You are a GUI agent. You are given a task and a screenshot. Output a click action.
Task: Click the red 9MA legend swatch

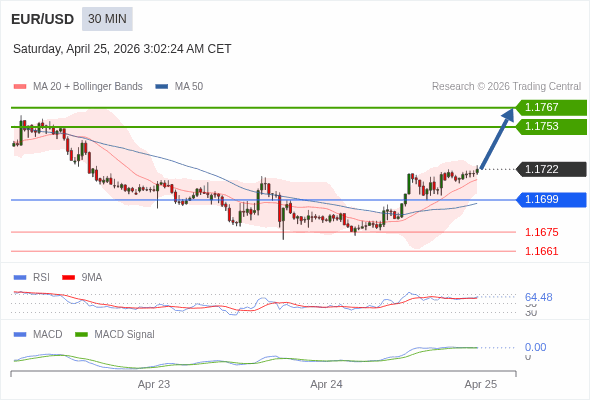(68, 278)
